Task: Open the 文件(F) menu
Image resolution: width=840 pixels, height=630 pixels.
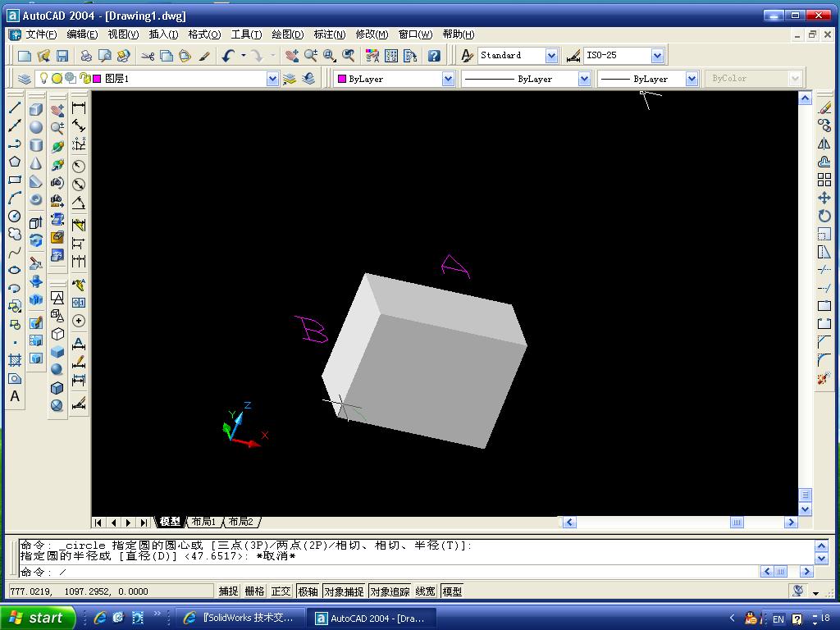Action: (x=41, y=34)
